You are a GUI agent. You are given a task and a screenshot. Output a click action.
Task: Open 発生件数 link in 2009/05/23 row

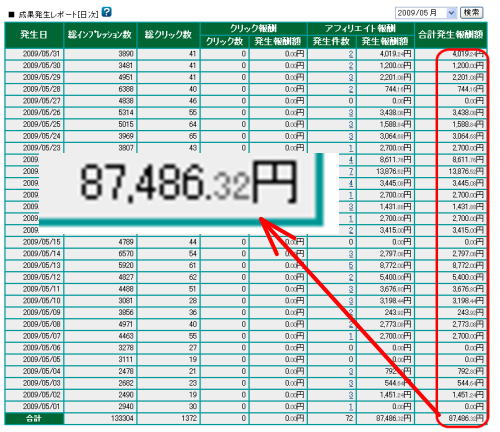click(351, 148)
